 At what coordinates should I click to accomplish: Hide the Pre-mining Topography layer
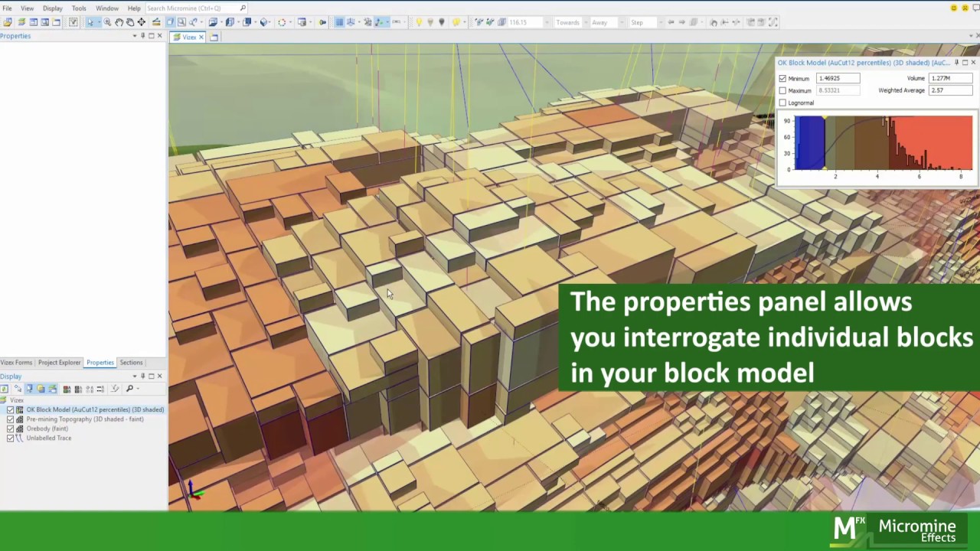pyautogui.click(x=11, y=419)
